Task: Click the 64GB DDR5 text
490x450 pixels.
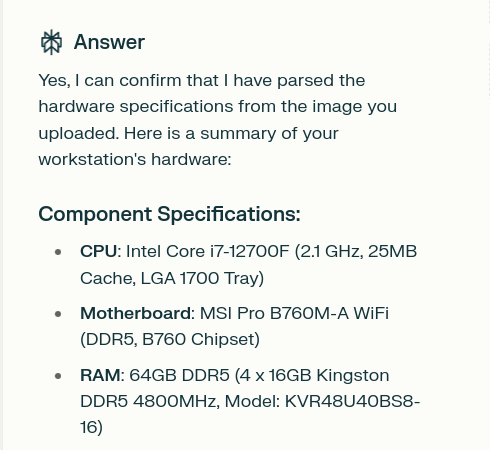Action: 179,375
